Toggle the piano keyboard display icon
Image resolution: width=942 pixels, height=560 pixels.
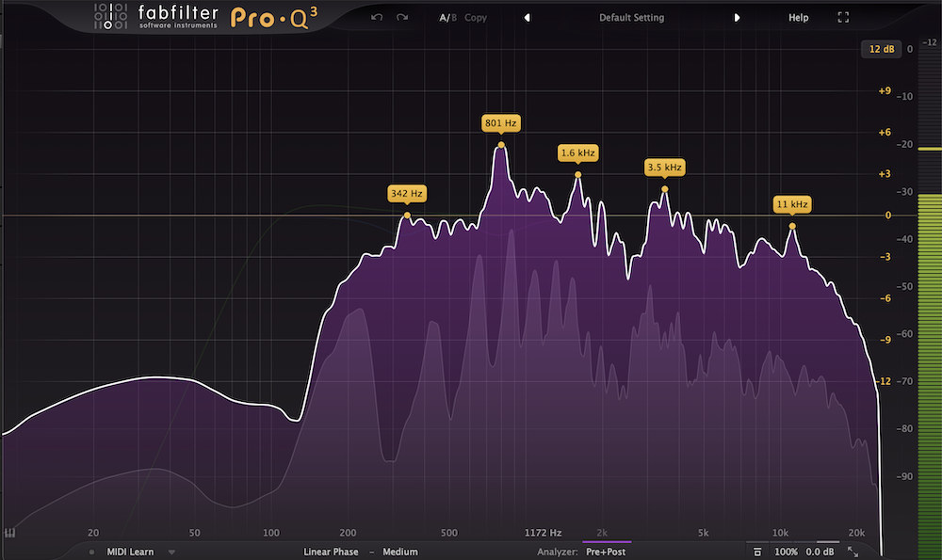point(9,533)
